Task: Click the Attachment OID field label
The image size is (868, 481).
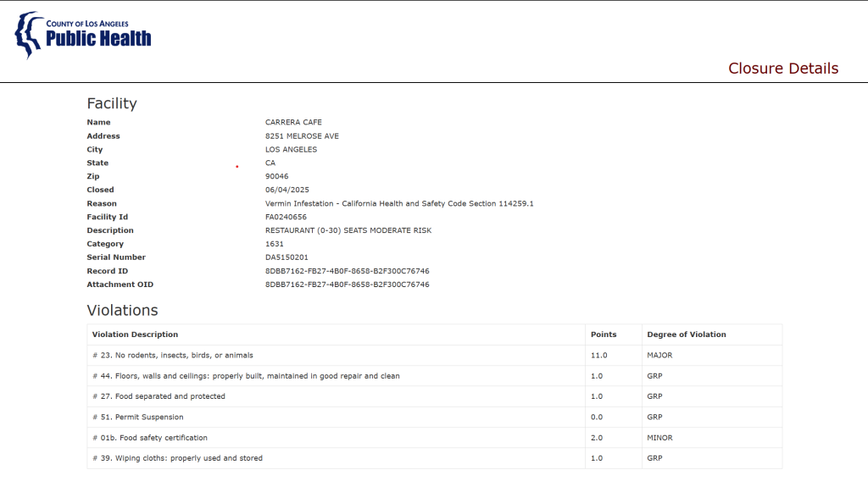Action: click(x=120, y=285)
